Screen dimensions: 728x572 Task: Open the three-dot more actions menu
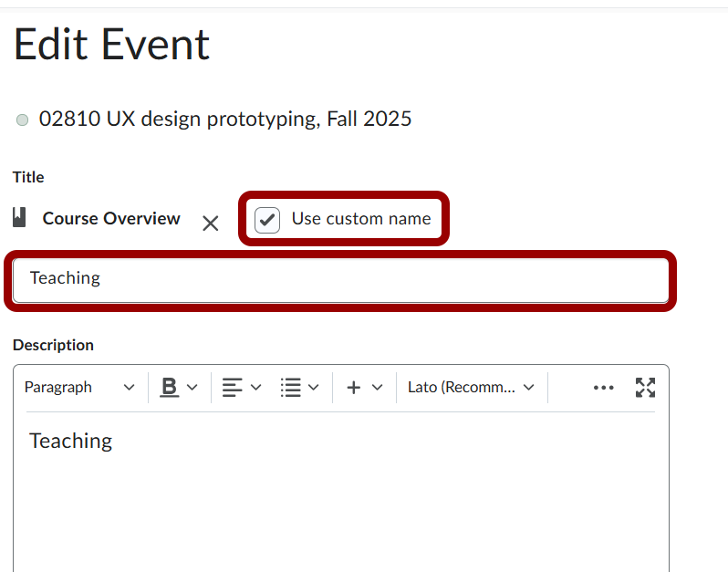pyautogui.click(x=603, y=388)
